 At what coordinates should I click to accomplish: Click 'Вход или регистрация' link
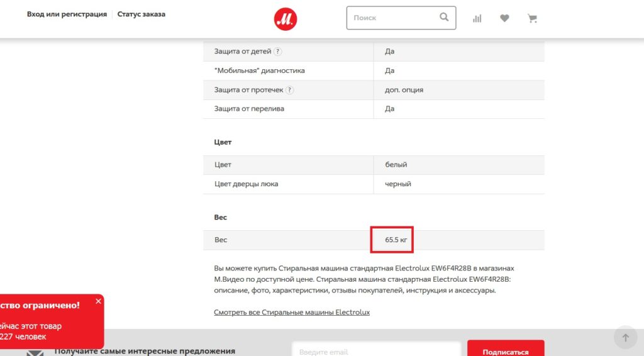click(x=67, y=14)
